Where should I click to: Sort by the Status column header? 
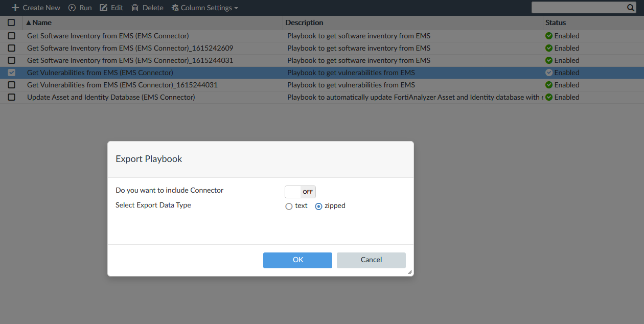556,22
